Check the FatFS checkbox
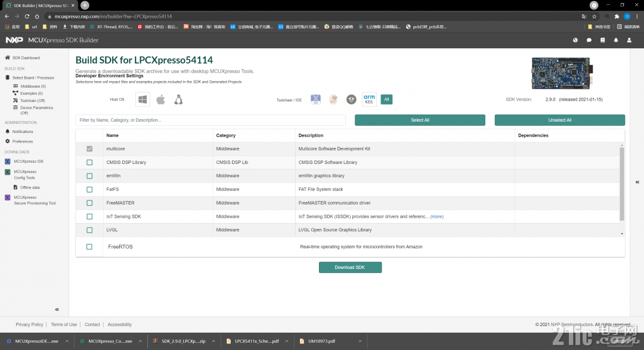The height and width of the screenshot is (350, 644). coord(89,190)
